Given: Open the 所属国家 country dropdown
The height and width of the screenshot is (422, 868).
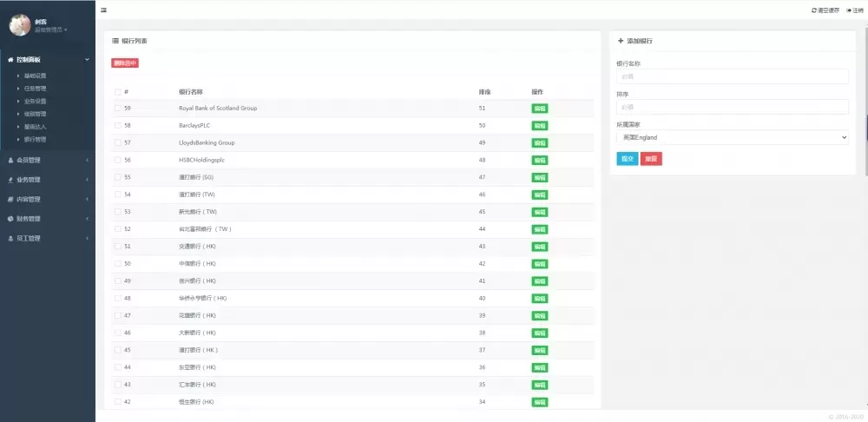Looking at the screenshot, I should click(732, 137).
